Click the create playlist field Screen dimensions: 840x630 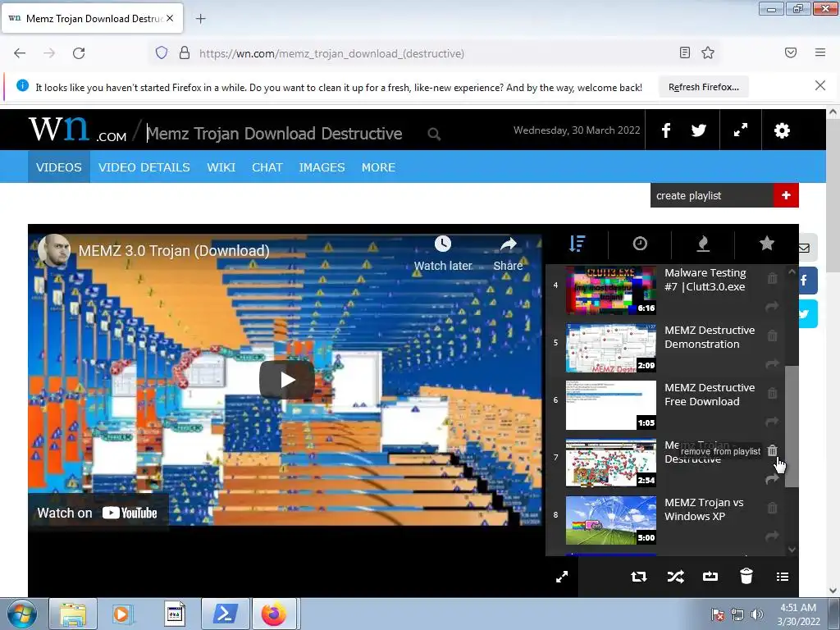(712, 195)
